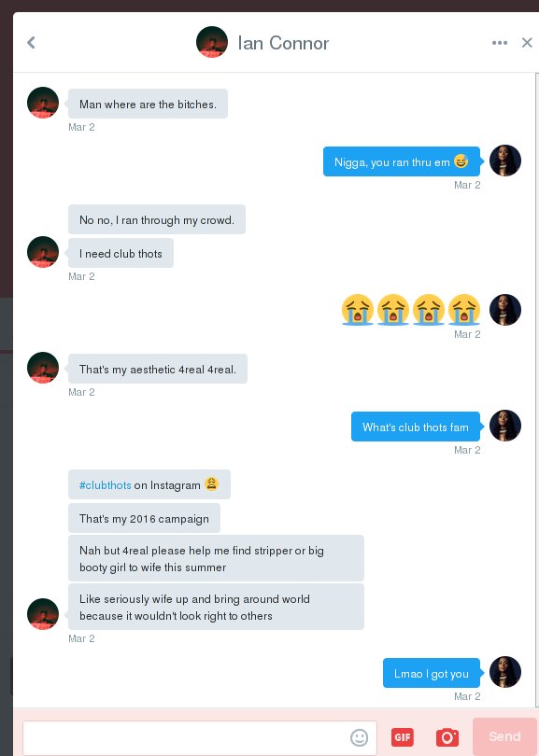
Task: Select the 'Lmao I got you' bubble
Action: coord(432,673)
